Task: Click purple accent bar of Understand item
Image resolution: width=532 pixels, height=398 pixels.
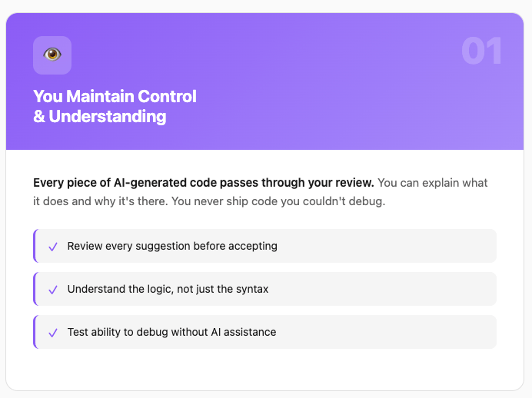Action: tap(35, 289)
